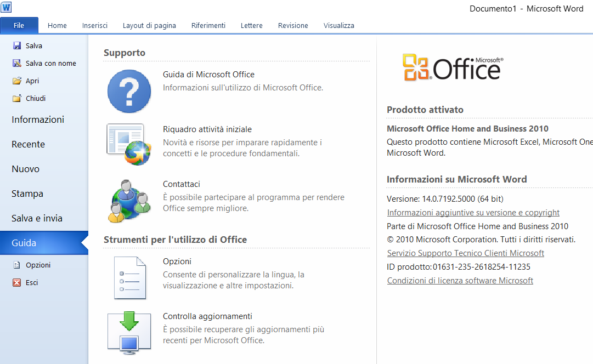Click the Supporto section heading

pos(125,53)
